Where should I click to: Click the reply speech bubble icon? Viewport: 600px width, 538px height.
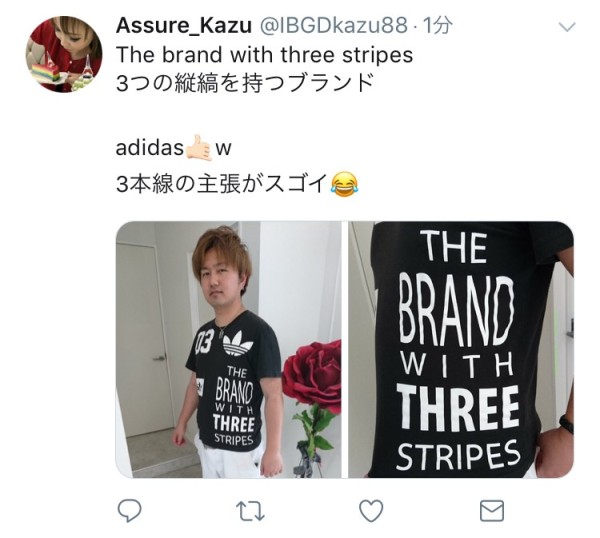129,510
